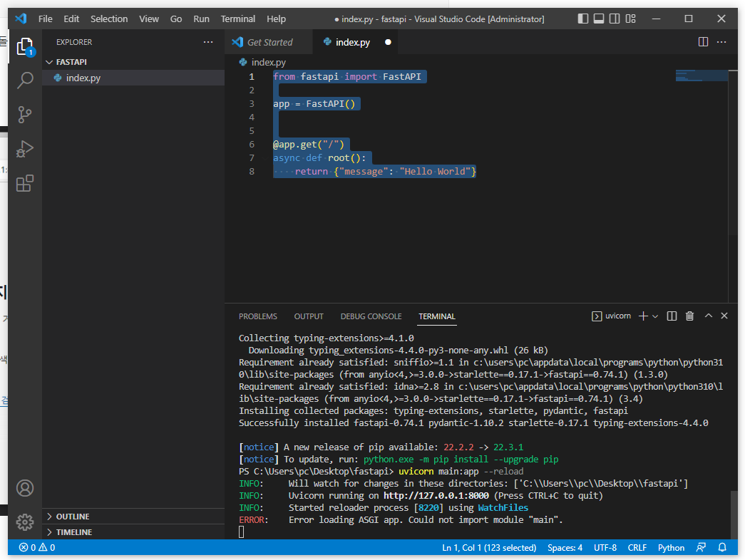The width and height of the screenshot is (745, 560).
Task: Click line number 3 in the gutter
Action: 252,103
